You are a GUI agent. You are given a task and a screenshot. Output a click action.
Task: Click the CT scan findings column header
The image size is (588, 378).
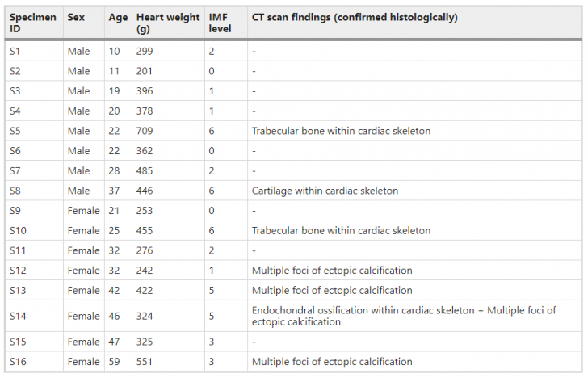click(x=355, y=18)
